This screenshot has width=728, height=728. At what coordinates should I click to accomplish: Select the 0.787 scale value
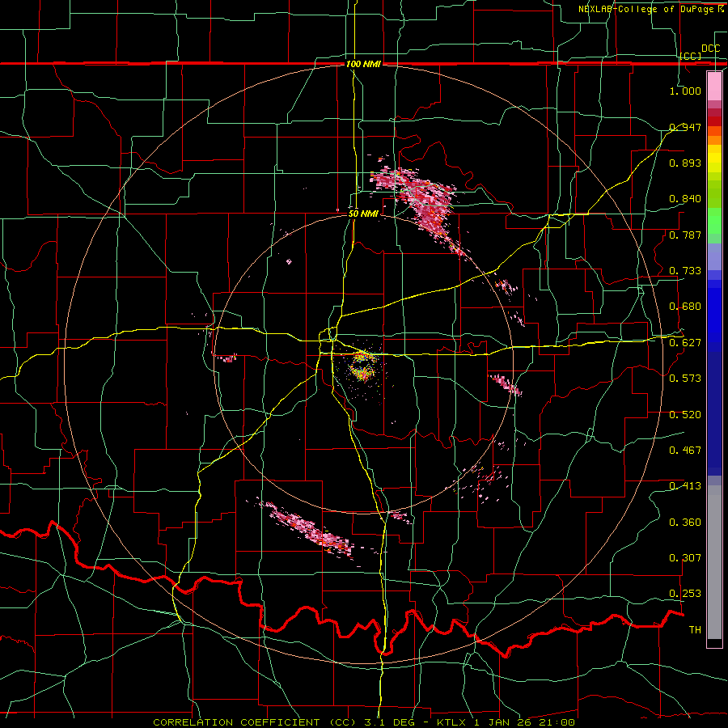pyautogui.click(x=685, y=235)
